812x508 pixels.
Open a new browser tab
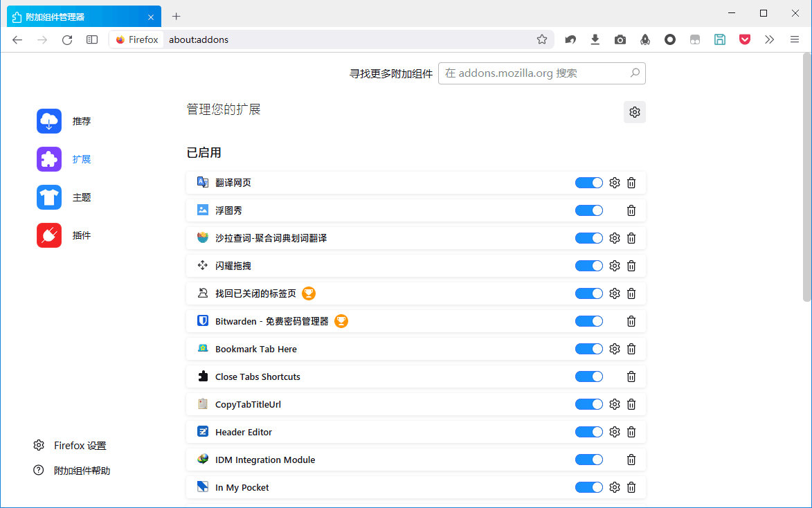point(176,17)
